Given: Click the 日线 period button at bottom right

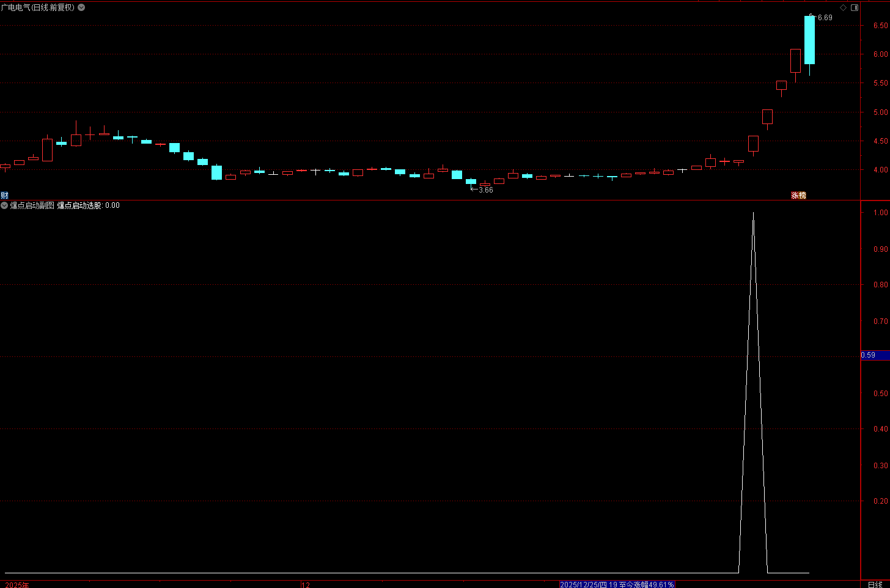Looking at the screenshot, I should (x=875, y=584).
